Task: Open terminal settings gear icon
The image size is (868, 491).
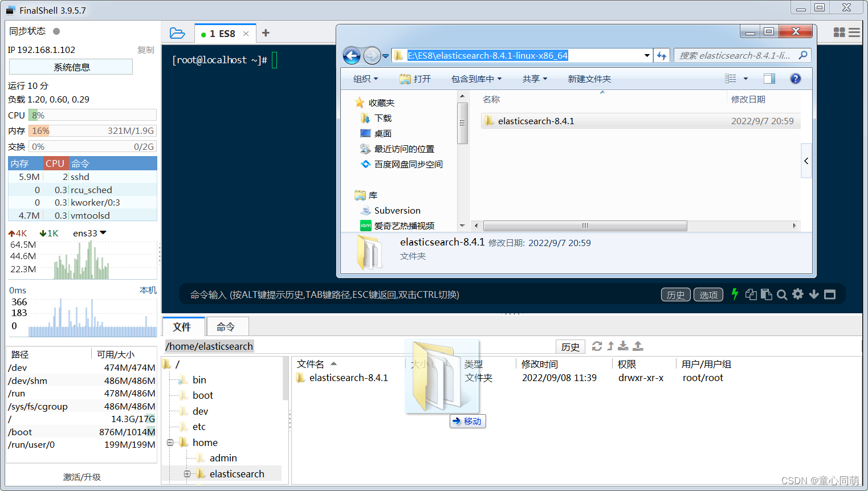Action: pyautogui.click(x=798, y=294)
